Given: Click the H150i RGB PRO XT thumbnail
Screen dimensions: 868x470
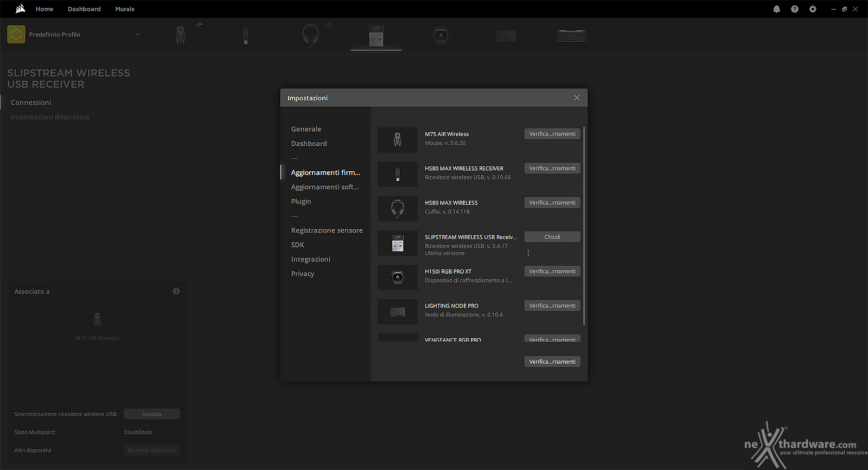Looking at the screenshot, I should (x=398, y=277).
